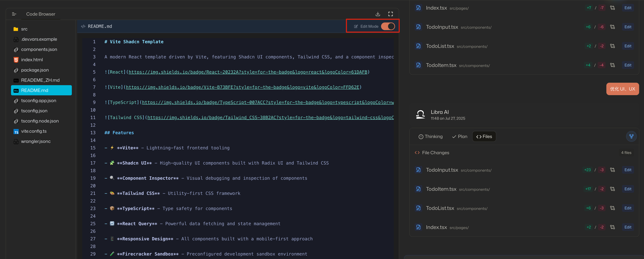Screen dimensions: 644x259
Task: Click the orange 优化 UI、UX chip
Action: click(x=623, y=89)
